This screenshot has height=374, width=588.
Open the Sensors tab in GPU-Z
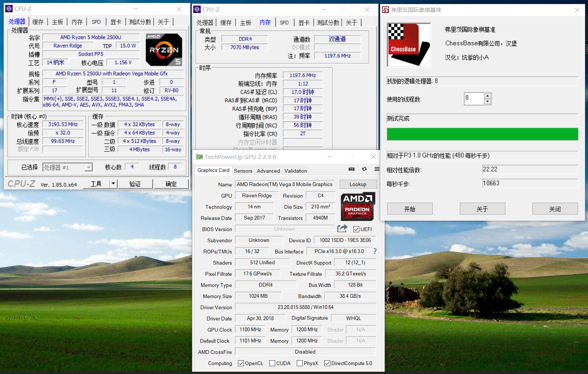pyautogui.click(x=243, y=171)
